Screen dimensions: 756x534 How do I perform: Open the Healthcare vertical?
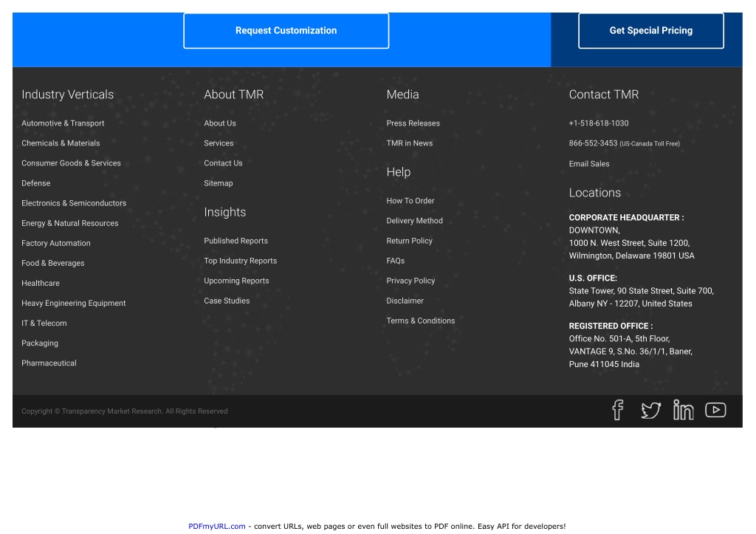(x=41, y=283)
